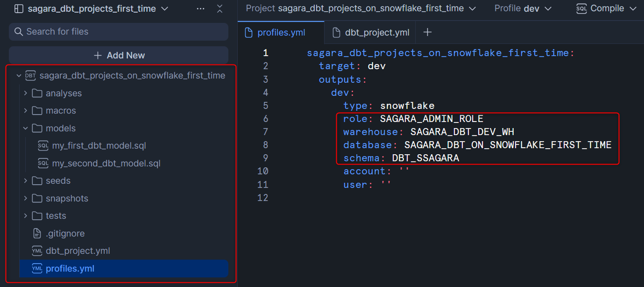
Task: Select the snapshots folder name
Action: [67, 198]
